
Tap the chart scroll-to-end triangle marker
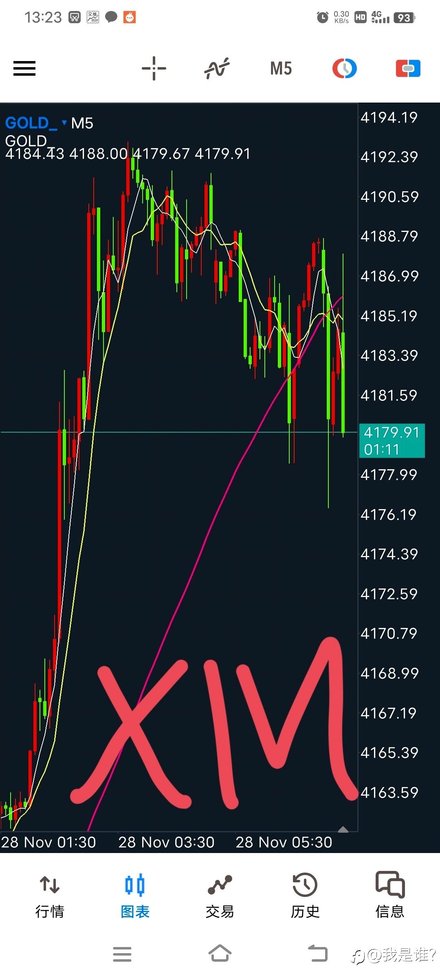click(343, 829)
